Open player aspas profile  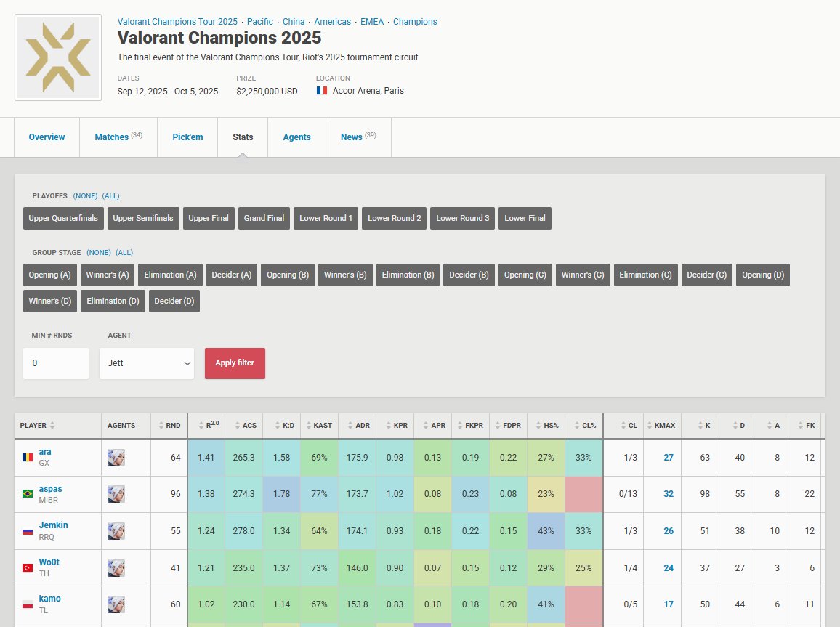pyautogui.click(x=50, y=489)
